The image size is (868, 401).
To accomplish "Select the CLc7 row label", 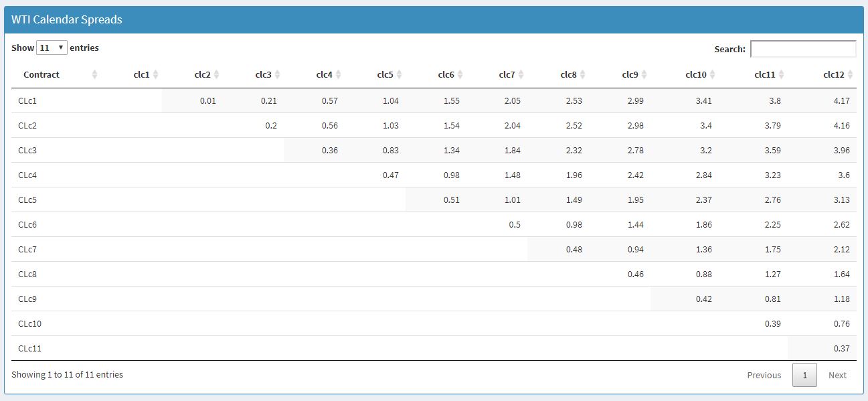I will pos(27,249).
